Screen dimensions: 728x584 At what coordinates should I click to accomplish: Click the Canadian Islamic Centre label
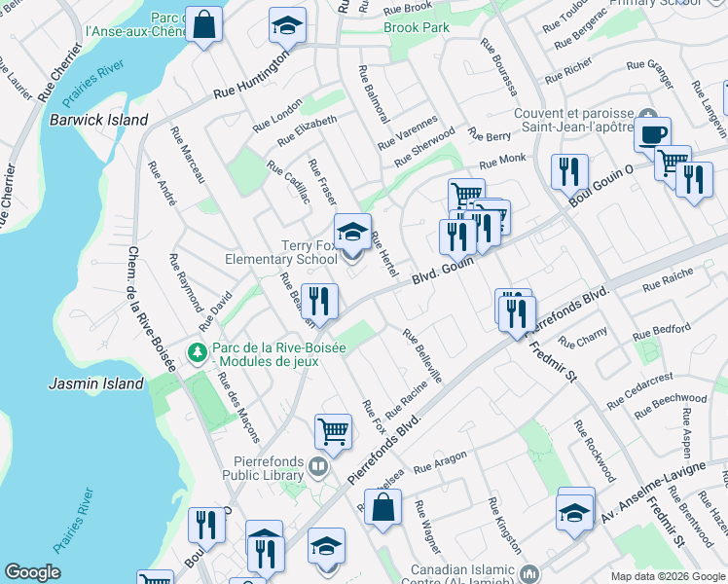pyautogui.click(x=459, y=575)
